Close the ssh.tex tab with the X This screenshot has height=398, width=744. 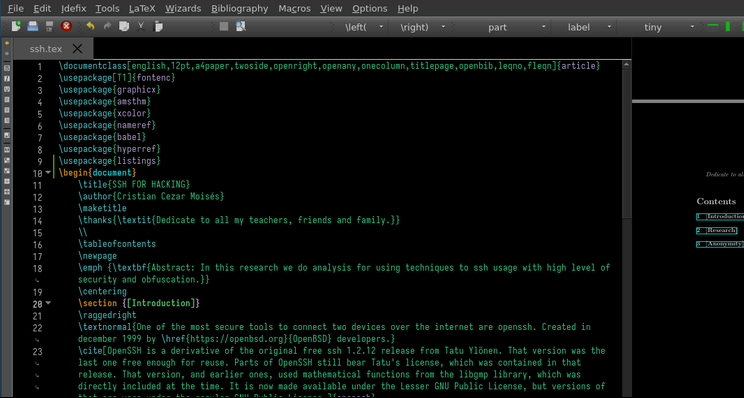[77, 48]
